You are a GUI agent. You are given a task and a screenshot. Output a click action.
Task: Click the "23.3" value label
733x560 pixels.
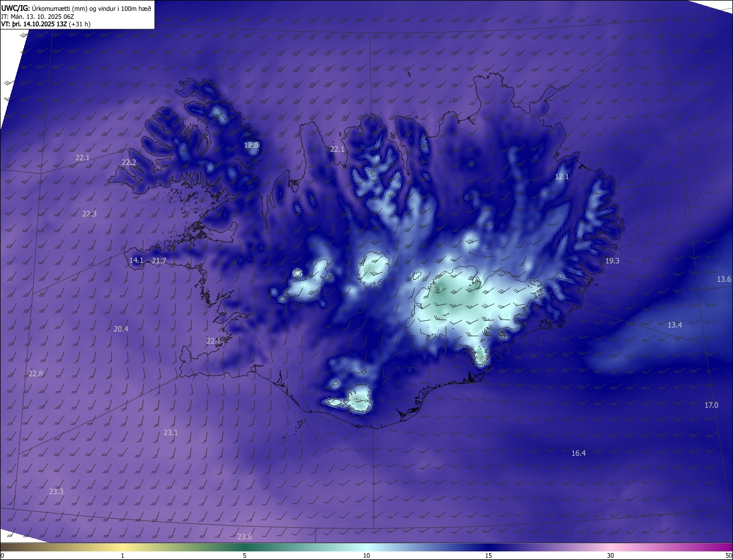[56, 492]
